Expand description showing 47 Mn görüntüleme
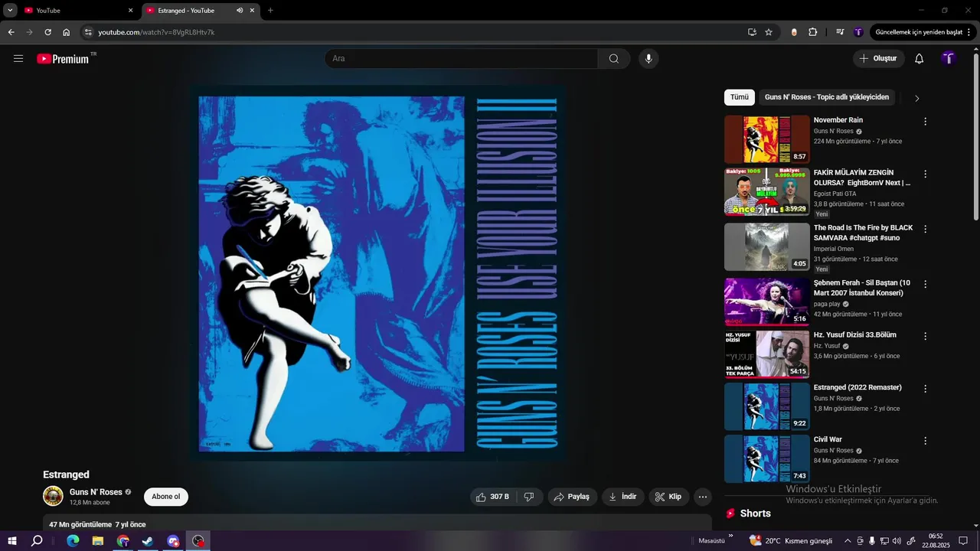The image size is (980, 551). 377,523
